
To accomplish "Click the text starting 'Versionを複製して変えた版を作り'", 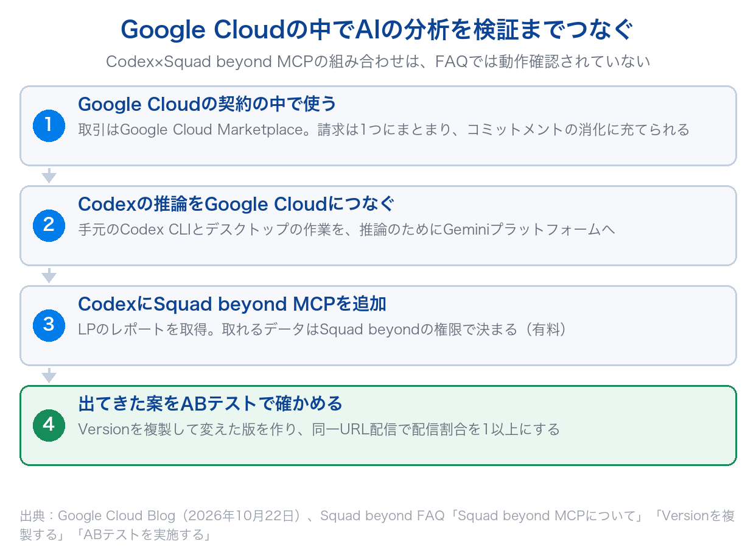I will pyautogui.click(x=319, y=429).
